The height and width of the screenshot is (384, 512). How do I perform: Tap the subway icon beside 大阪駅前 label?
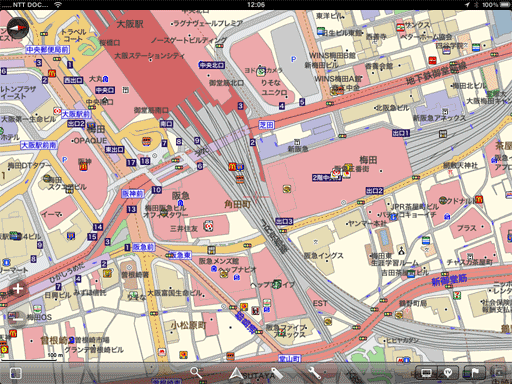click(x=57, y=111)
